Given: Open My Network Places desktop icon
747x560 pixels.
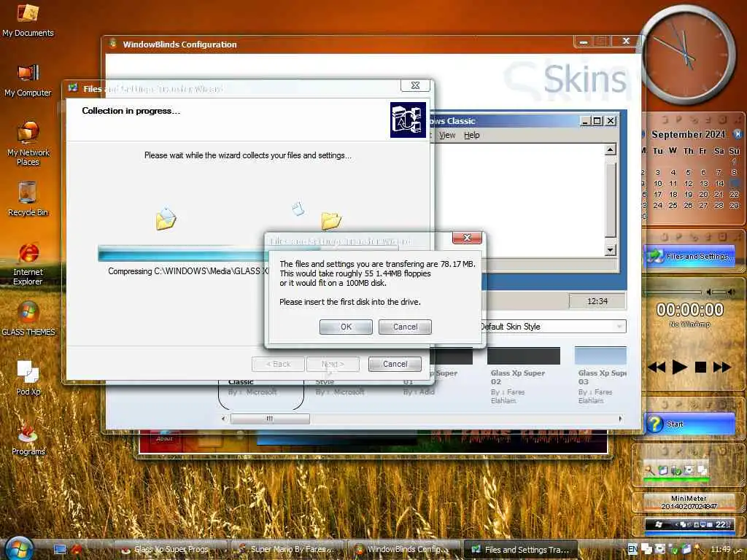Looking at the screenshot, I should click(x=28, y=143).
